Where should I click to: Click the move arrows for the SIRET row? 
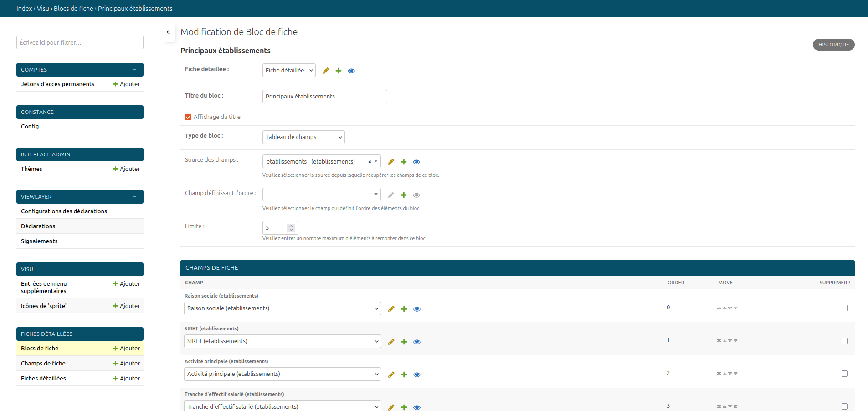(x=727, y=341)
